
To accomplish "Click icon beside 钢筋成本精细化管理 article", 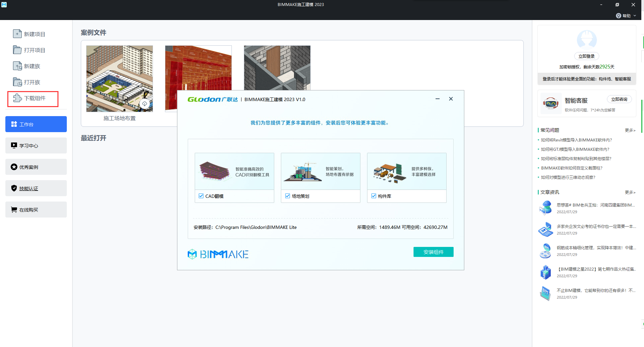I will (545, 251).
